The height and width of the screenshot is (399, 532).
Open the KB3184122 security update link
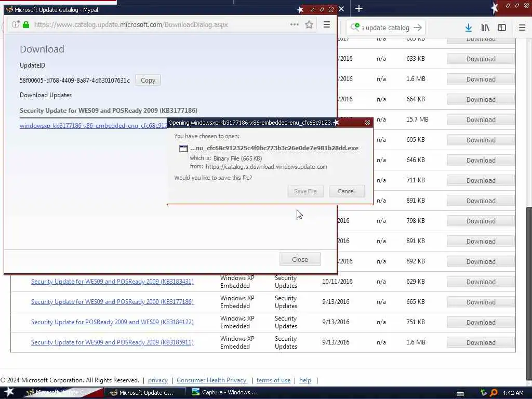point(112,322)
